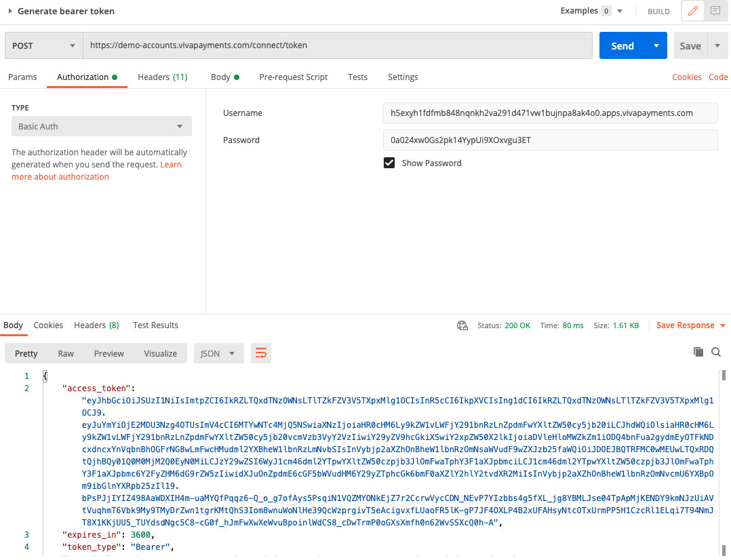View the response in Raw format
This screenshot has width=731, height=560.
(65, 353)
